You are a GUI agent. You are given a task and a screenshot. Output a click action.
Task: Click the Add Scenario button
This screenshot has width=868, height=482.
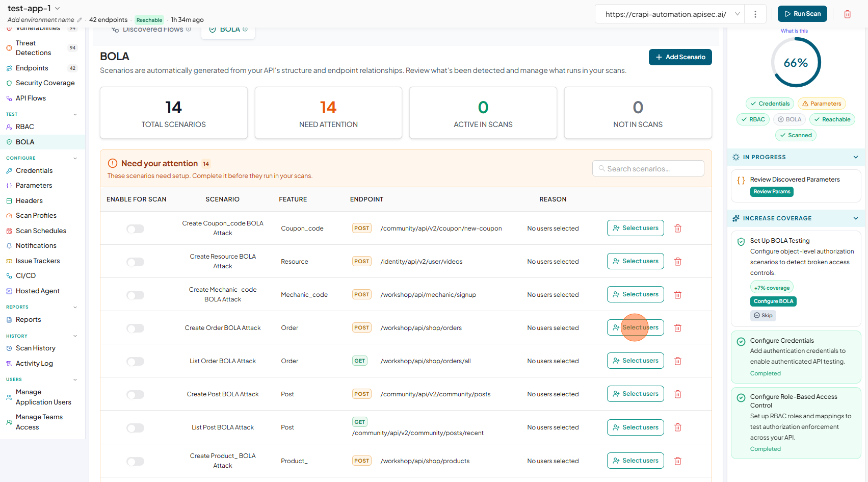(x=680, y=57)
